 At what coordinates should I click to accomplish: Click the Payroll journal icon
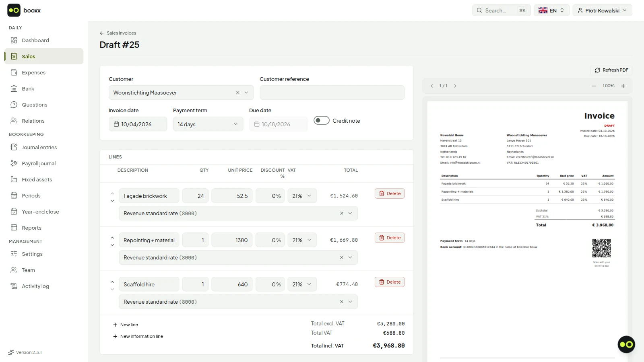tap(14, 163)
